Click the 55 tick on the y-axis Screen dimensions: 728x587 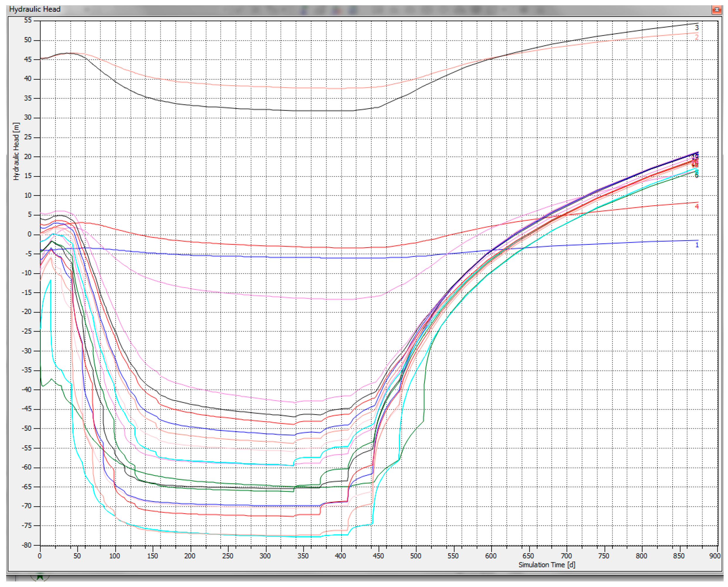click(28, 20)
